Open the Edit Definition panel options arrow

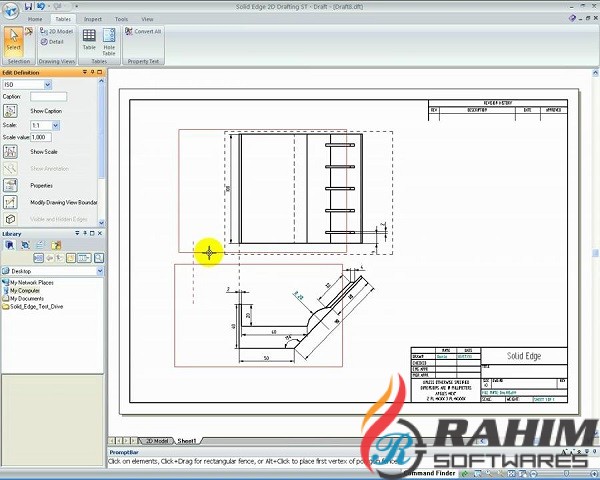[x=85, y=72]
